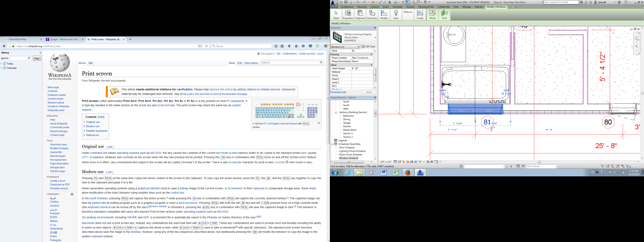
Task: Open the Geometry ribbon panel
Action: pos(372,15)
